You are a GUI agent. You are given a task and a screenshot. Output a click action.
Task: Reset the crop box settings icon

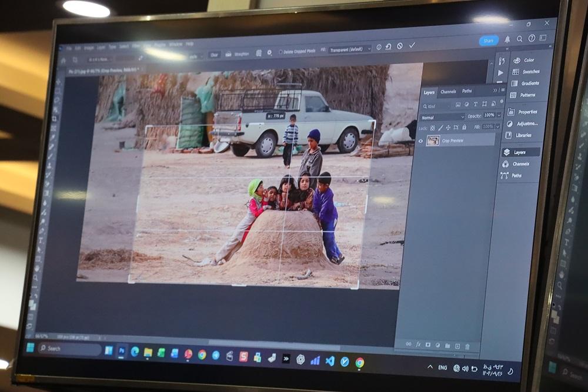point(389,47)
